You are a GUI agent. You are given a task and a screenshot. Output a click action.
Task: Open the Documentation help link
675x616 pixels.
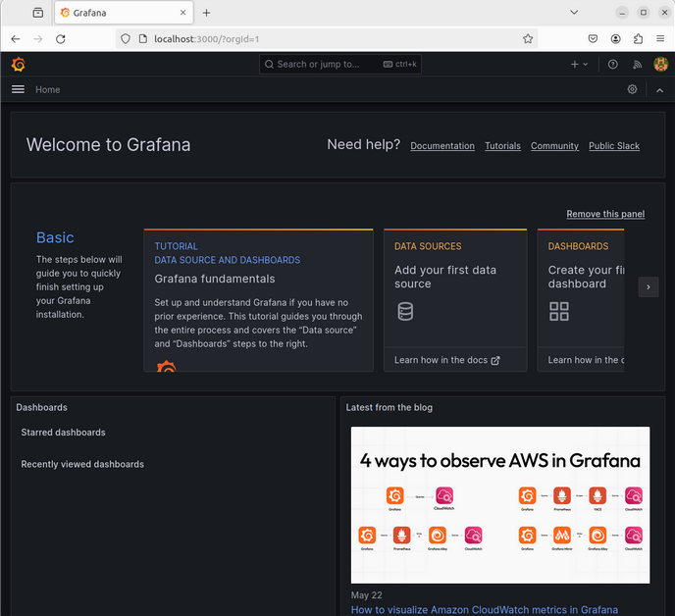442,146
